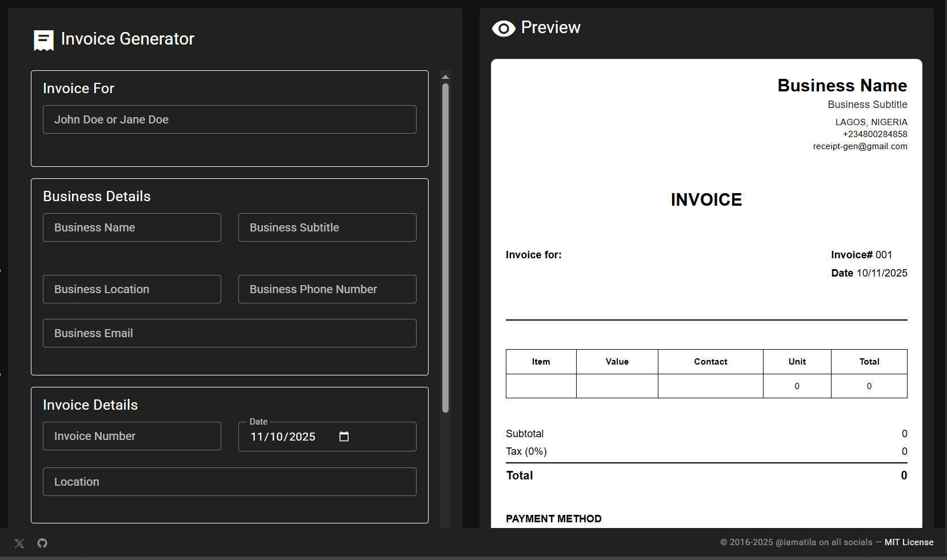947x560 pixels.
Task: Click the Business Name input field
Action: (131, 227)
